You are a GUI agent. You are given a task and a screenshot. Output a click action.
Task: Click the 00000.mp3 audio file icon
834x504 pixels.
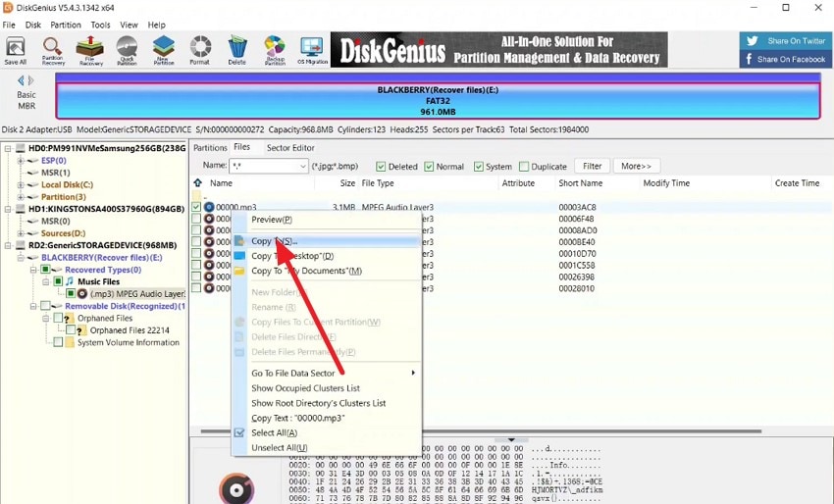coord(209,207)
